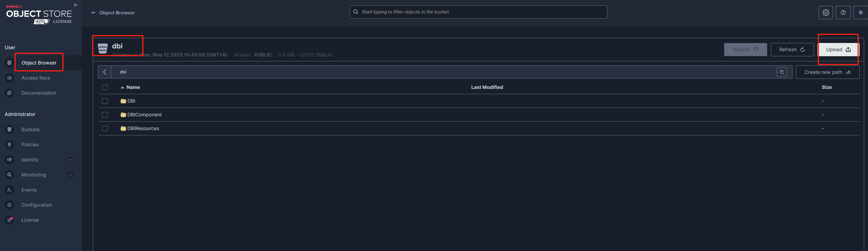
Task: Check the DBI folder checkbox
Action: pos(105,101)
